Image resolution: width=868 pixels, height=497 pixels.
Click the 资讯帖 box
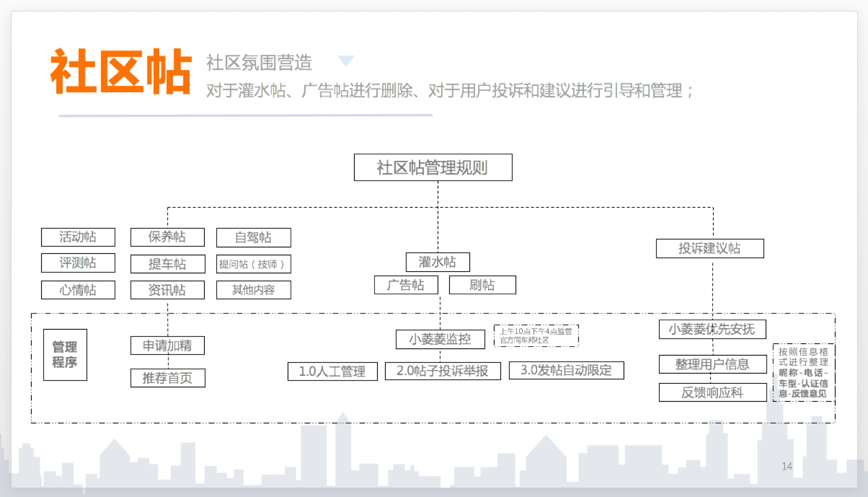[x=168, y=290]
